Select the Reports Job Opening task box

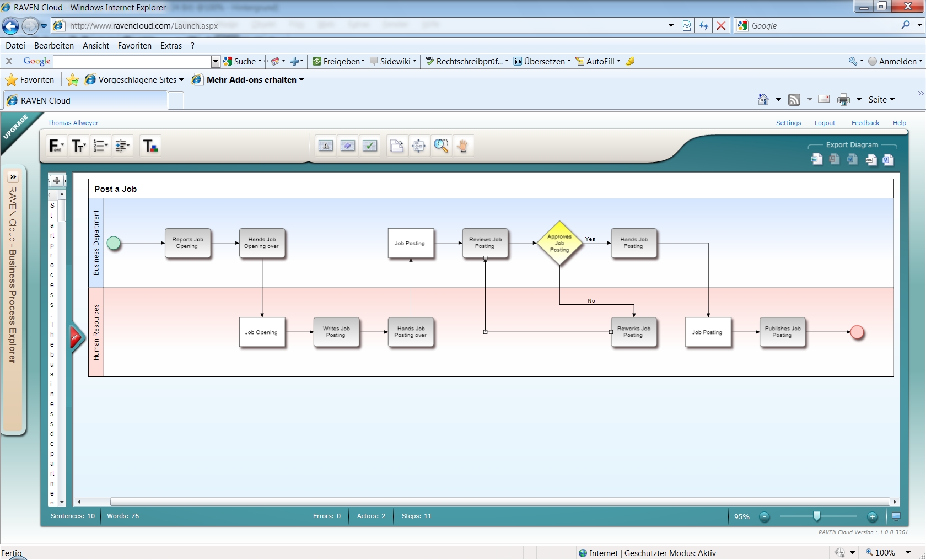click(187, 243)
